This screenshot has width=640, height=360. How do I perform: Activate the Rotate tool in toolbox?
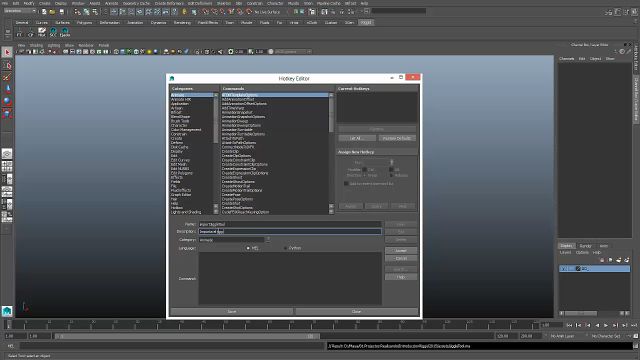(7, 101)
